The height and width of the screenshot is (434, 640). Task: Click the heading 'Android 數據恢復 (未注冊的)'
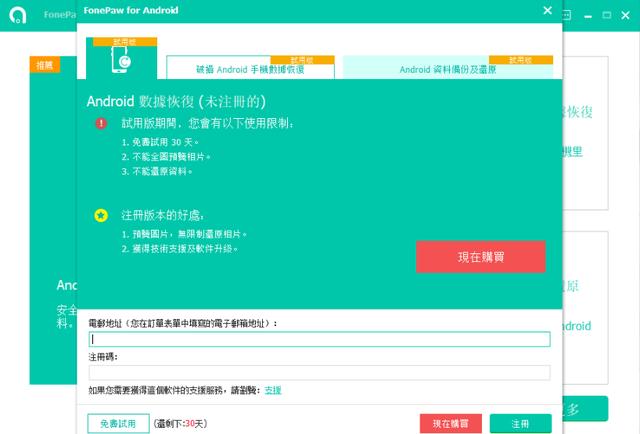click(176, 101)
